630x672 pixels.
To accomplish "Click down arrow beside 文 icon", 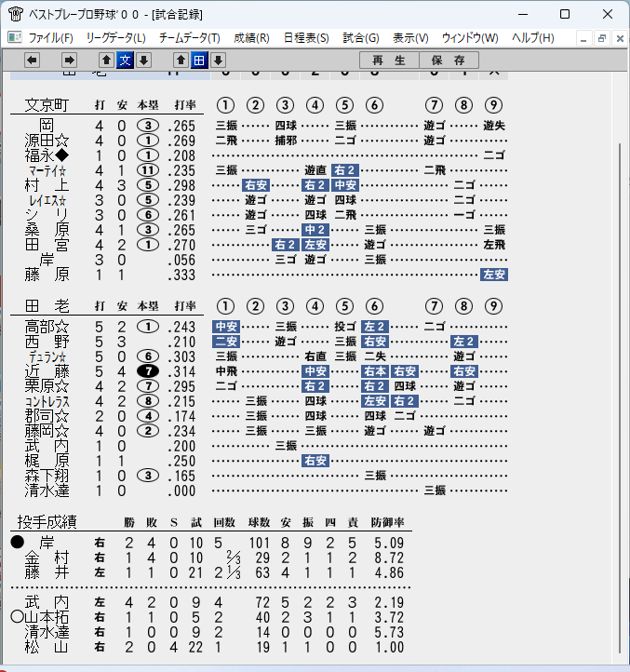I will (144, 60).
